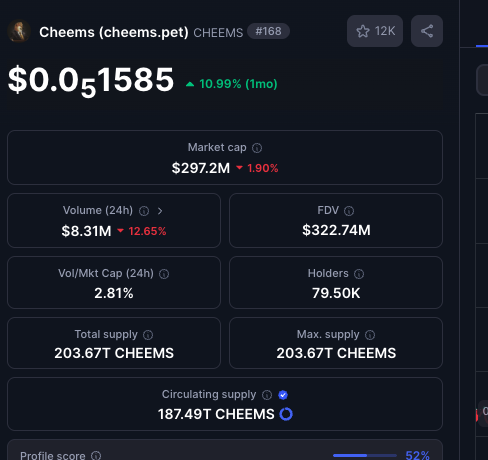This screenshot has height=460, width=488.
Task: Click the Profile score progress bar
Action: coord(365,455)
